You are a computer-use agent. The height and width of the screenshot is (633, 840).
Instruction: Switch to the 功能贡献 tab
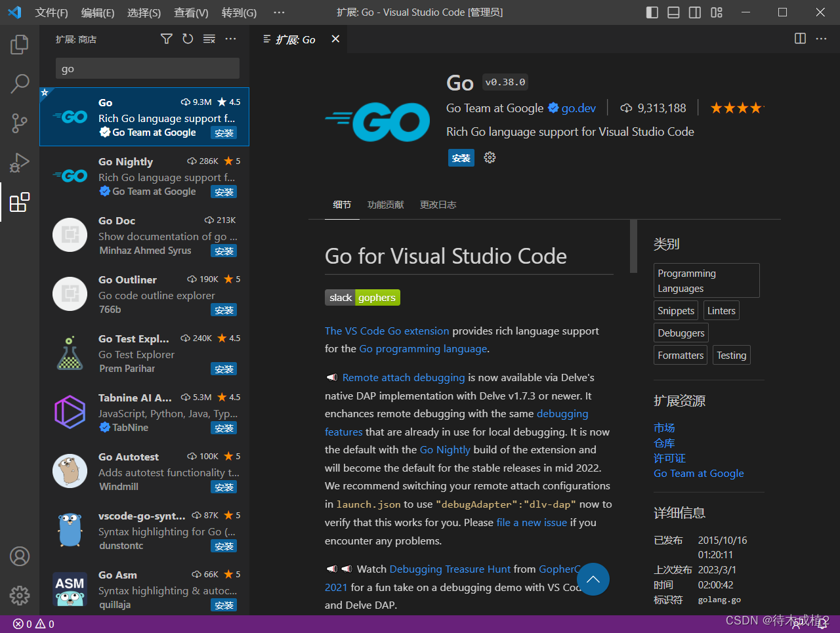point(386,205)
